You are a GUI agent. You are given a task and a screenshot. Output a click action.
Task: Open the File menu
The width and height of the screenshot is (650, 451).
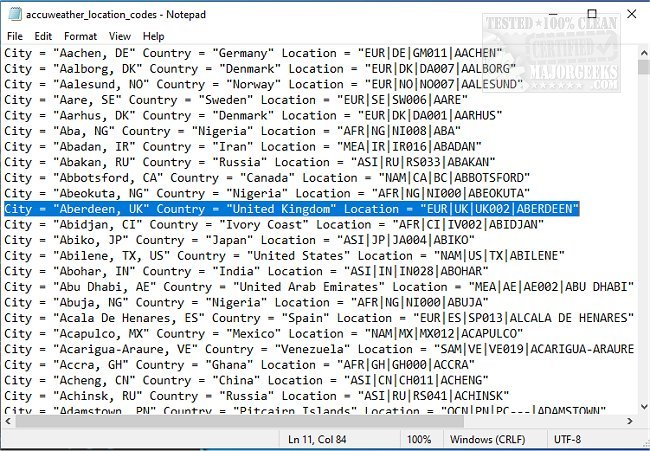pos(15,36)
